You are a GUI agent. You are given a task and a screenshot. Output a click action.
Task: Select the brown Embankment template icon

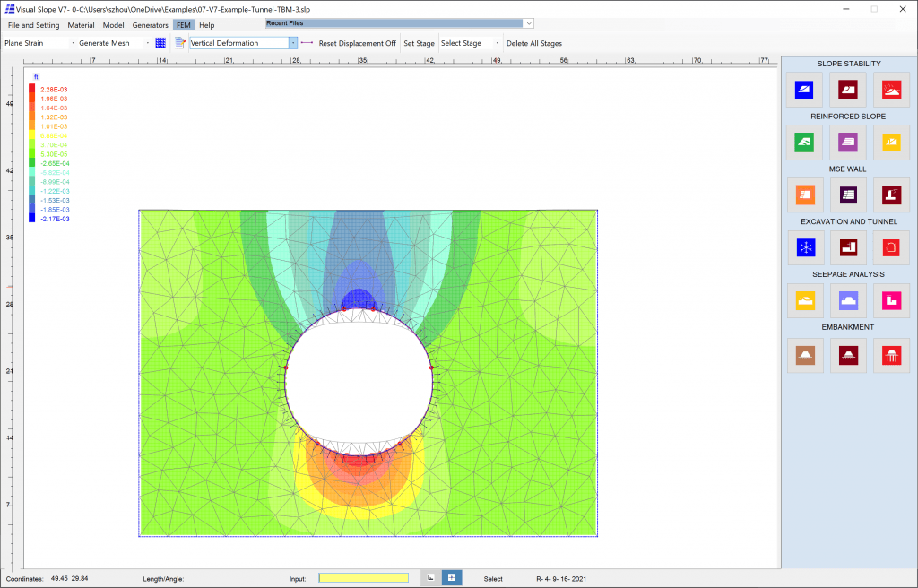tap(805, 356)
